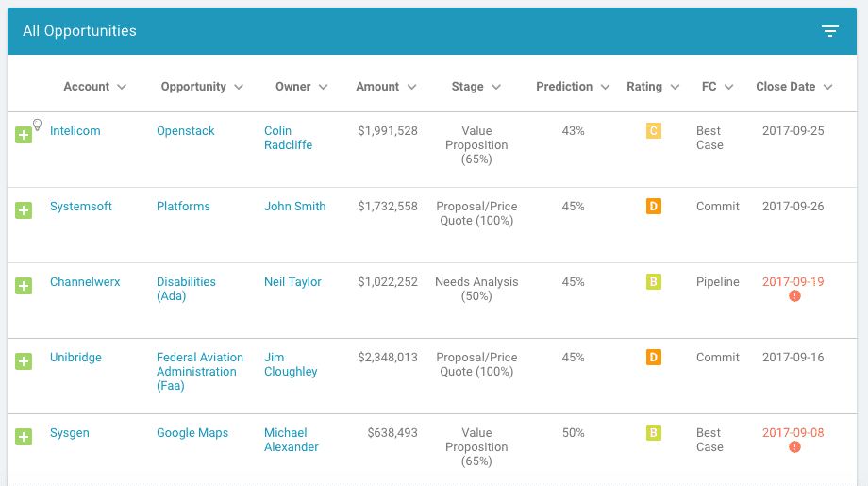Click the lightbulb icon beside Intelicom
The height and width of the screenshot is (486, 868).
pyautogui.click(x=38, y=124)
